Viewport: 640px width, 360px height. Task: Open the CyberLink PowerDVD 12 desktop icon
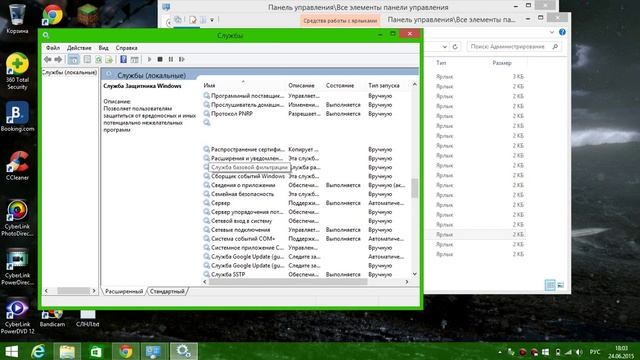[x=17, y=317]
